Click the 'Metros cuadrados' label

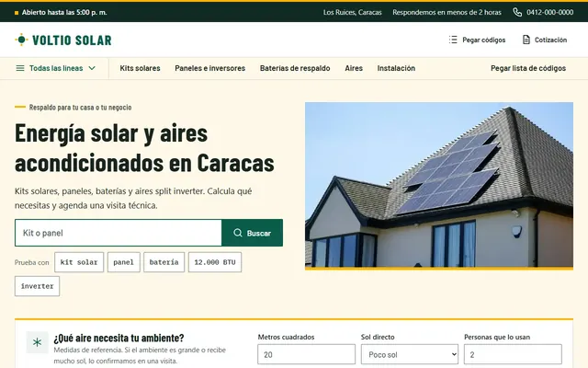[x=286, y=338]
